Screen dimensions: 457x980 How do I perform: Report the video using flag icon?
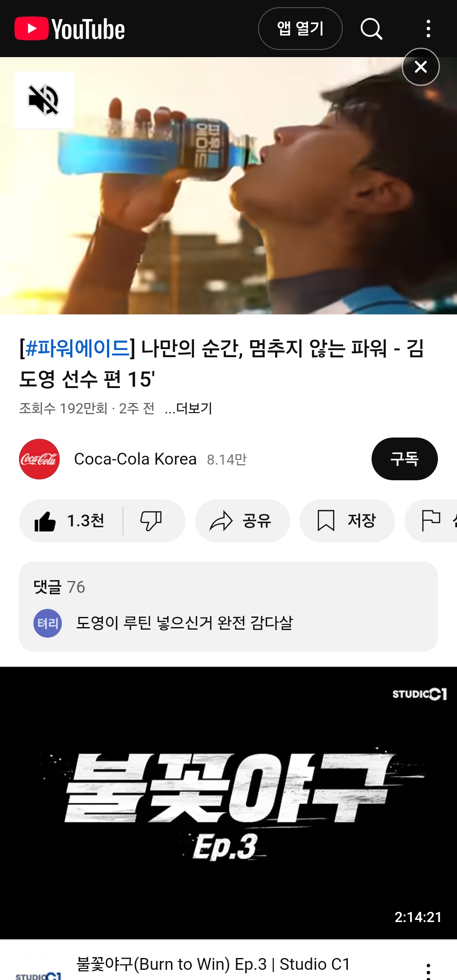coord(431,521)
